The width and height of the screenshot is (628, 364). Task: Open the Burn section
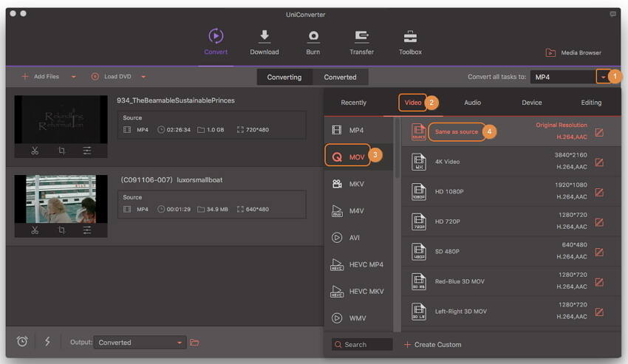click(313, 41)
